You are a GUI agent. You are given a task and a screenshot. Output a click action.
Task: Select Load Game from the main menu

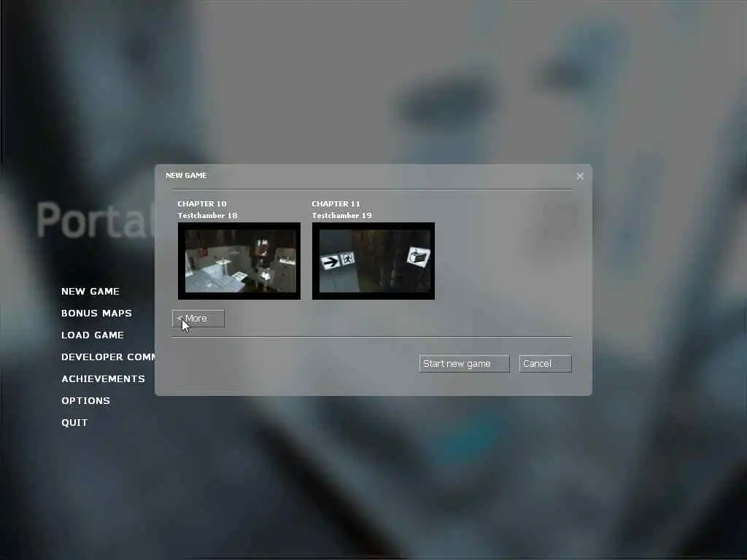coord(93,335)
